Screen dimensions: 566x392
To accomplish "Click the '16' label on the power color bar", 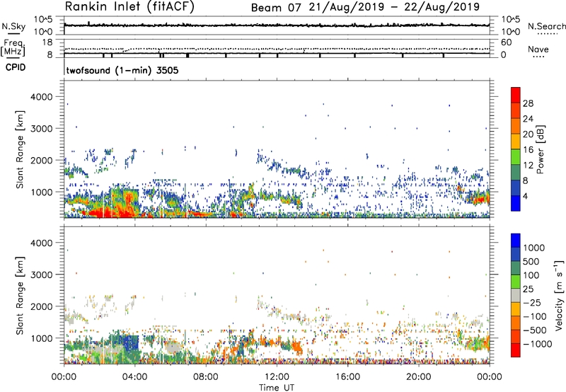I will pyautogui.click(x=528, y=150).
